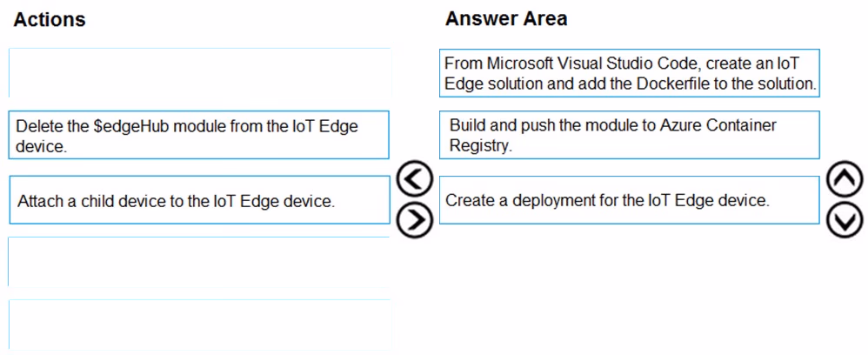Select the 'Build and push the module' answer
Screen dimensions: 868x355
(x=630, y=135)
